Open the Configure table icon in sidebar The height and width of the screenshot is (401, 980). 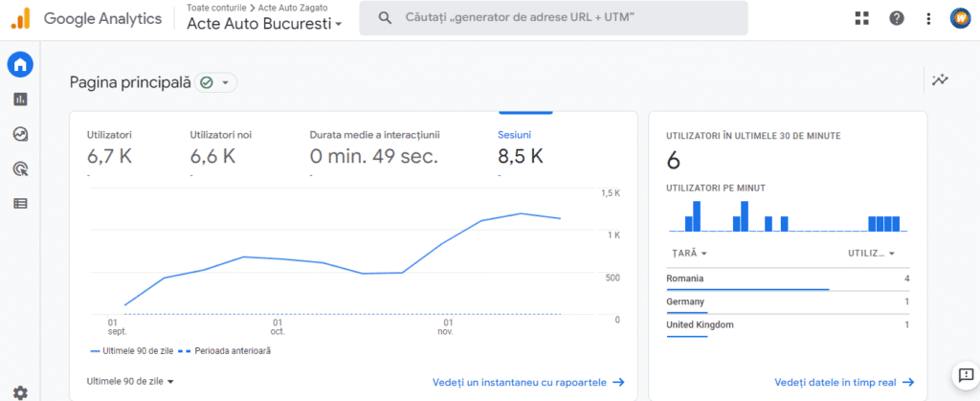20,203
